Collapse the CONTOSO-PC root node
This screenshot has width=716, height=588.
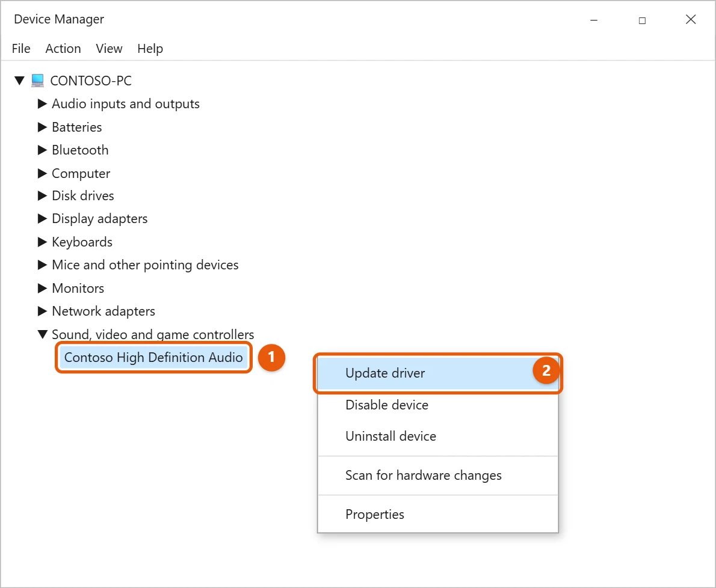[19, 81]
